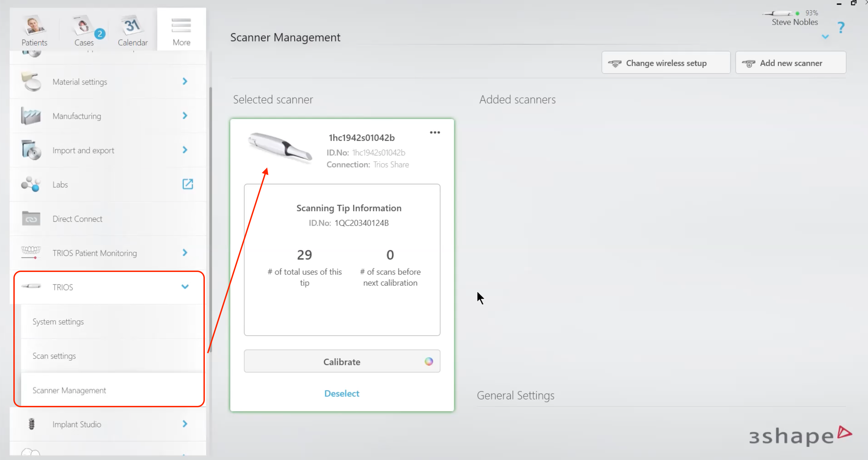
Task: Click Change wireless setup button
Action: pos(666,63)
